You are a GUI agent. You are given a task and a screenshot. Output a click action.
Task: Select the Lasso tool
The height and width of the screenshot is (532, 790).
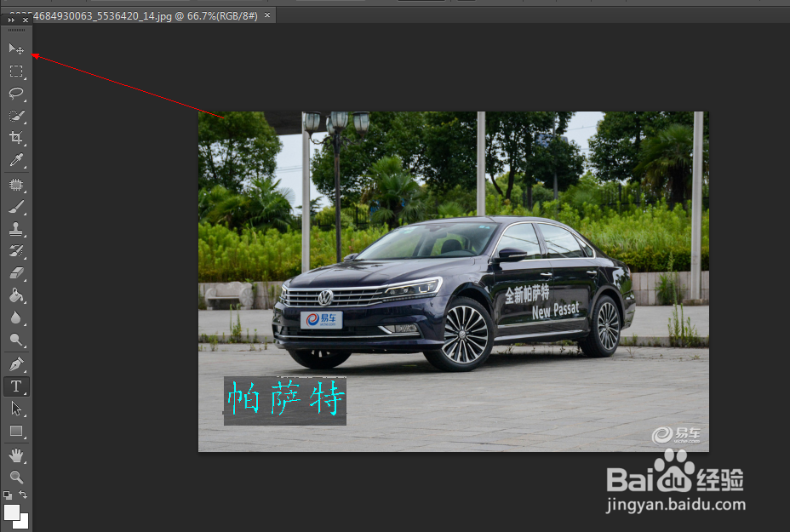(16, 93)
